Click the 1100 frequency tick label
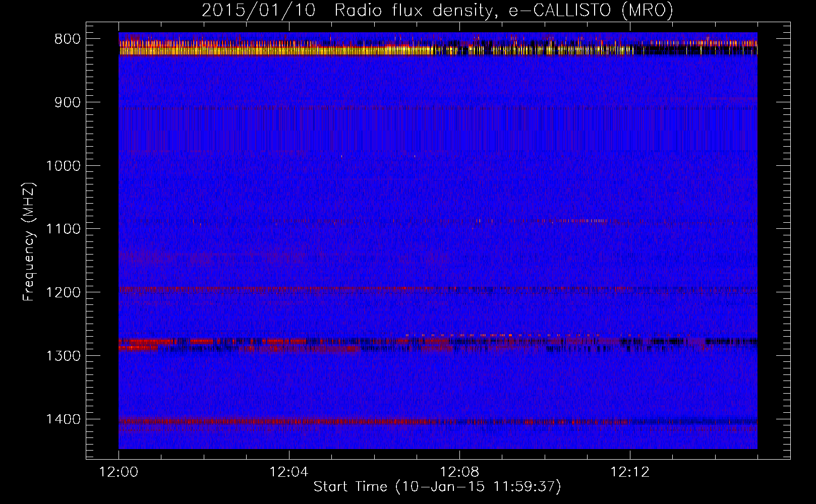The width and height of the screenshot is (816, 504). (63, 229)
